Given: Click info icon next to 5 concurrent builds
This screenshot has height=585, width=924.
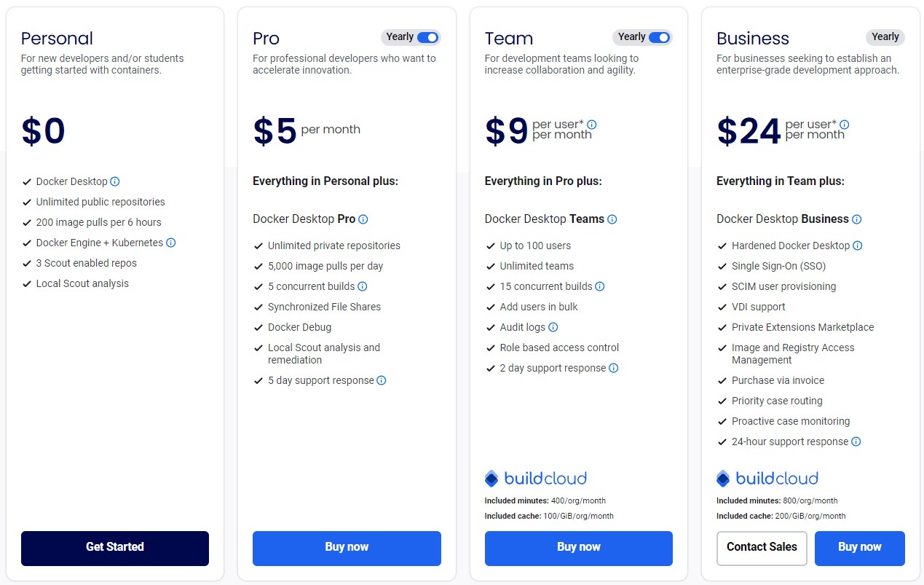Looking at the screenshot, I should tap(363, 286).
